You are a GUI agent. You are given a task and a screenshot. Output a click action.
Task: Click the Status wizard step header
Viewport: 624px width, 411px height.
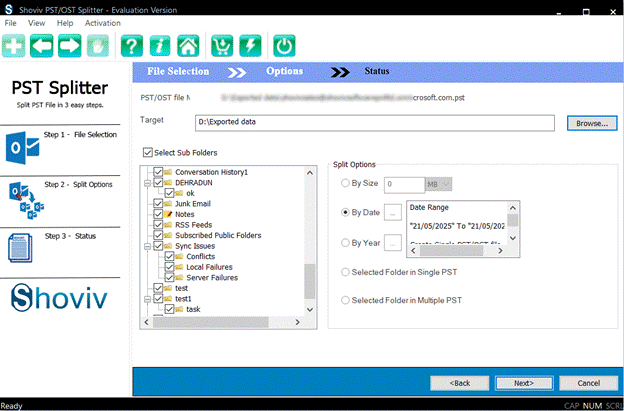(376, 71)
